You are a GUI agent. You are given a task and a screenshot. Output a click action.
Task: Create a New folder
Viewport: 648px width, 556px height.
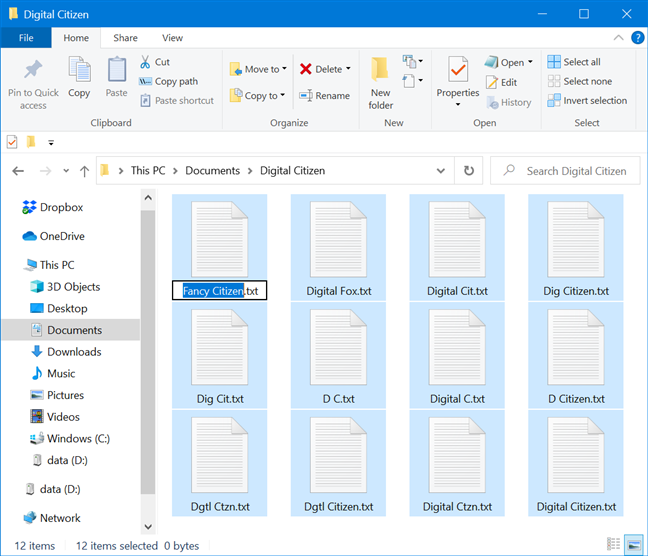click(380, 83)
